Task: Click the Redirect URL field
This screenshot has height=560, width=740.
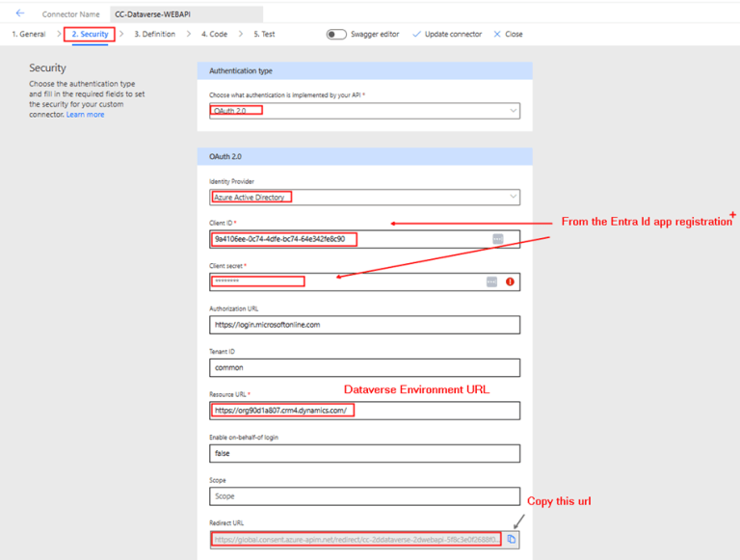Action: 364,539
